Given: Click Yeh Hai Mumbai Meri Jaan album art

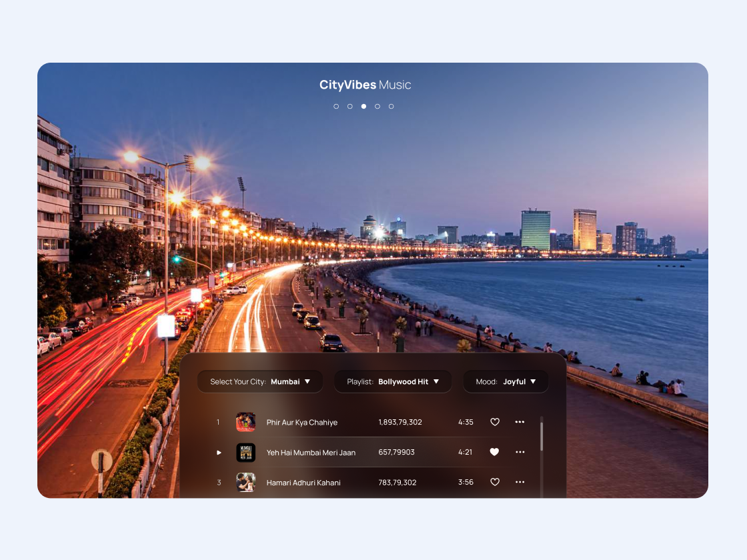Looking at the screenshot, I should point(246,453).
